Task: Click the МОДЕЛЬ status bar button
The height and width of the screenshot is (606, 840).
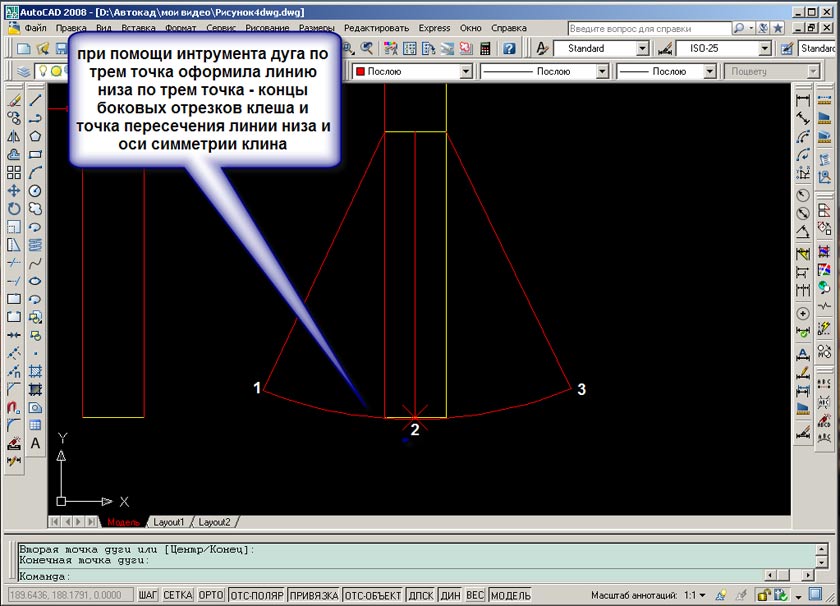Action: click(x=510, y=595)
